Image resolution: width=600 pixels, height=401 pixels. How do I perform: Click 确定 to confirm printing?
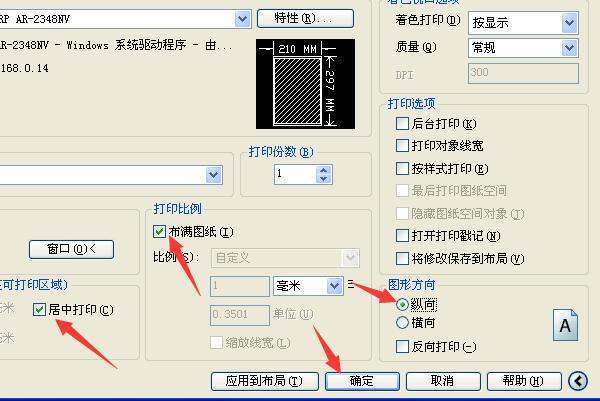(x=362, y=381)
